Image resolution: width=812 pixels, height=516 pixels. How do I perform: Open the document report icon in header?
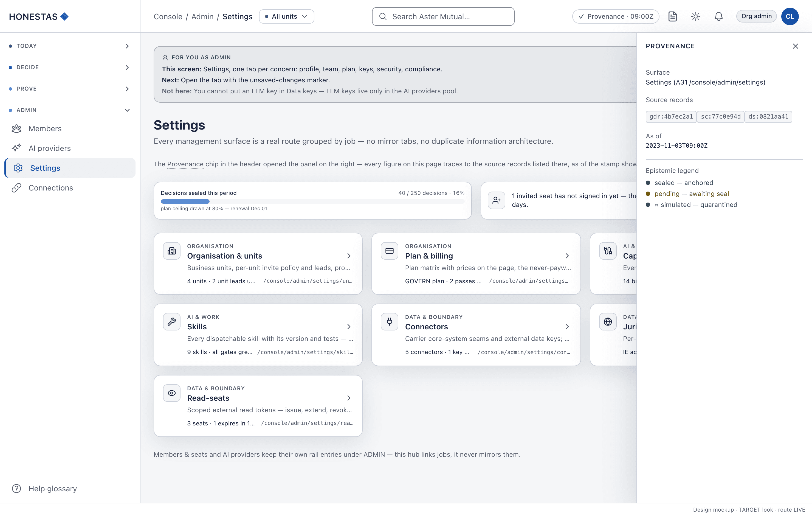pos(672,16)
